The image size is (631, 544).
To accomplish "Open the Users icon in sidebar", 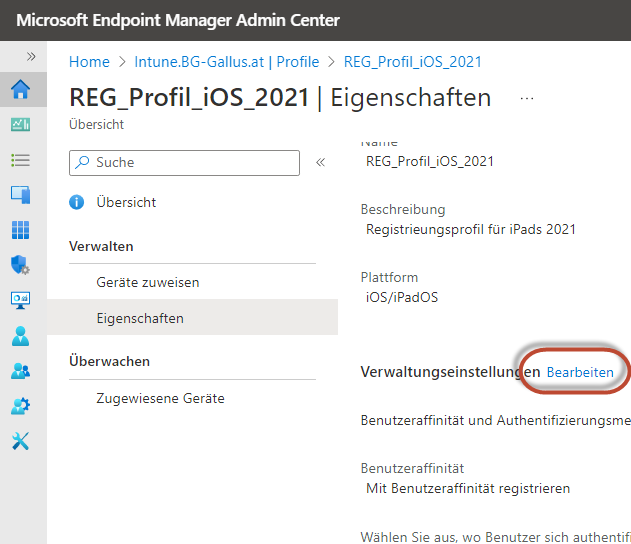I will [x=20, y=336].
